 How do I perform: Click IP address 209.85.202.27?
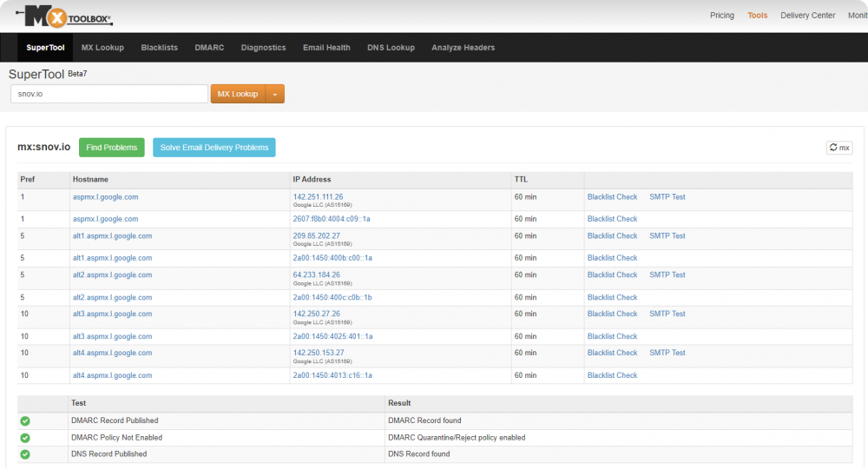tap(316, 236)
